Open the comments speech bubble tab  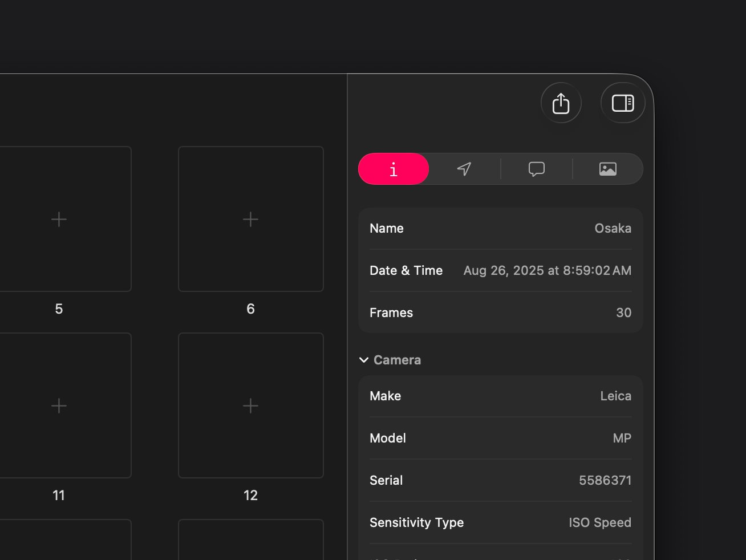tap(536, 169)
